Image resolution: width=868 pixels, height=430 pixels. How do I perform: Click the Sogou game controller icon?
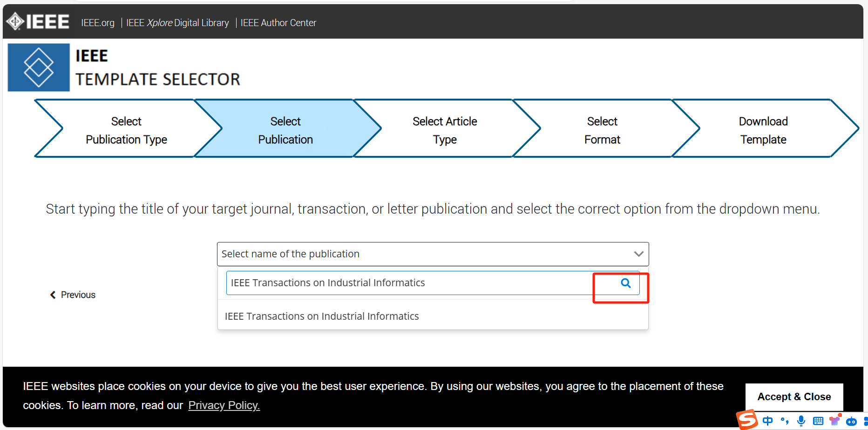coord(852,422)
